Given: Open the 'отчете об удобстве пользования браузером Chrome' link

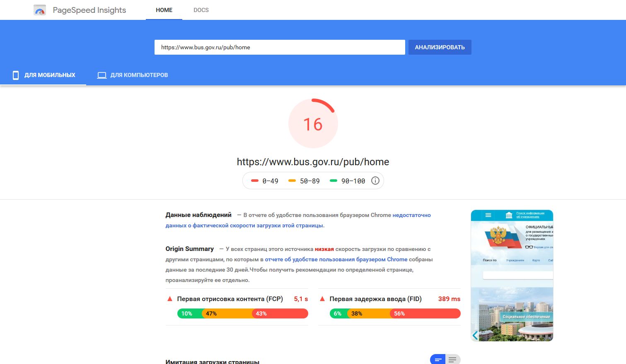Looking at the screenshot, I should click(x=336, y=259).
